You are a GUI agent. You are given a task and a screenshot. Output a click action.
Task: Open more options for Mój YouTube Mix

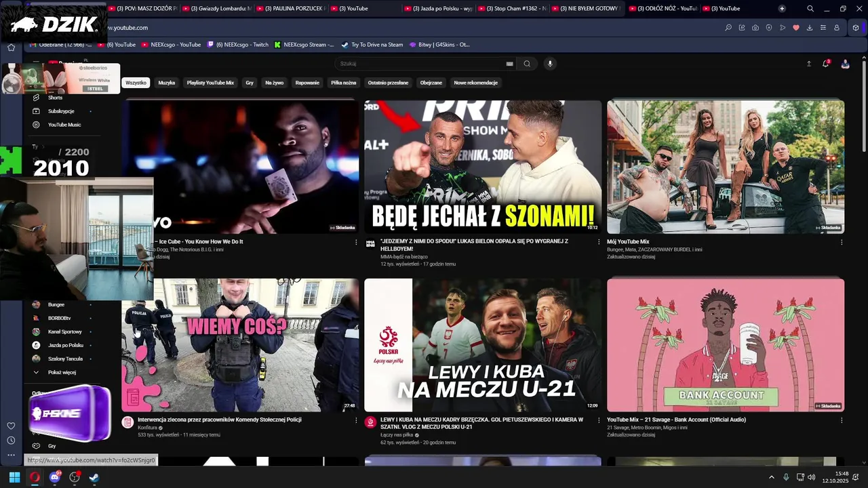click(842, 242)
